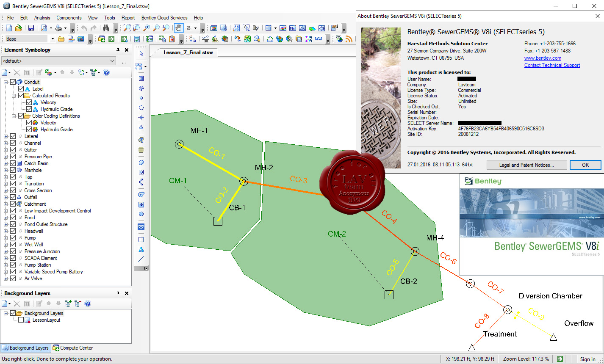Open Contact Technical Support link
The image size is (604, 364).
coord(552,65)
